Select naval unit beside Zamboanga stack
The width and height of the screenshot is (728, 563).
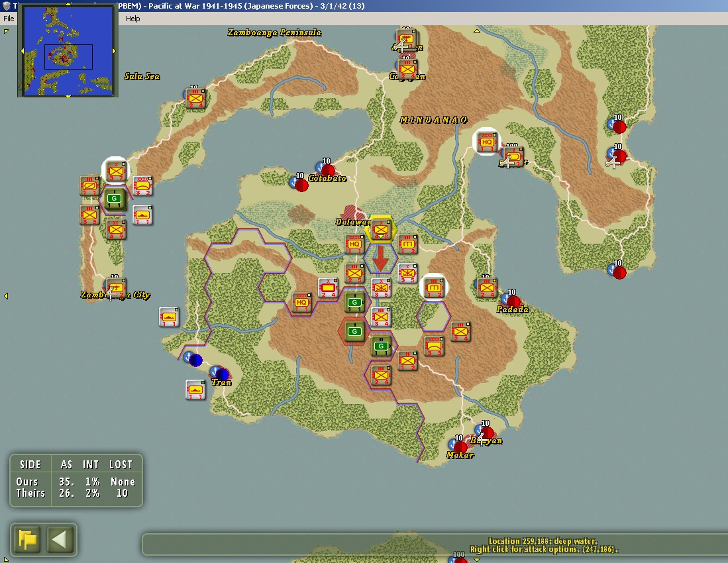click(142, 215)
